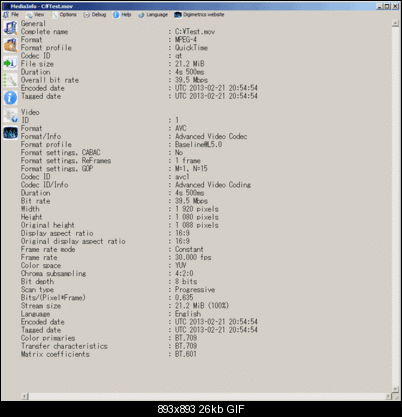This screenshot has width=402, height=417.
Task: Click the Chroma subsampling label
Action: (x=54, y=274)
